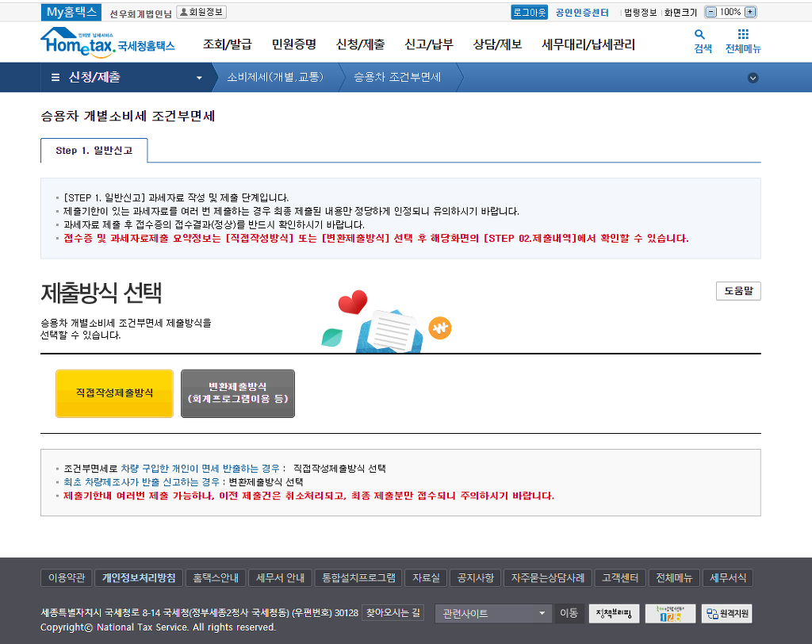Click the red 제출기한내 여러번 제출 warning line
The height and width of the screenshot is (644, 812).
pos(308,496)
